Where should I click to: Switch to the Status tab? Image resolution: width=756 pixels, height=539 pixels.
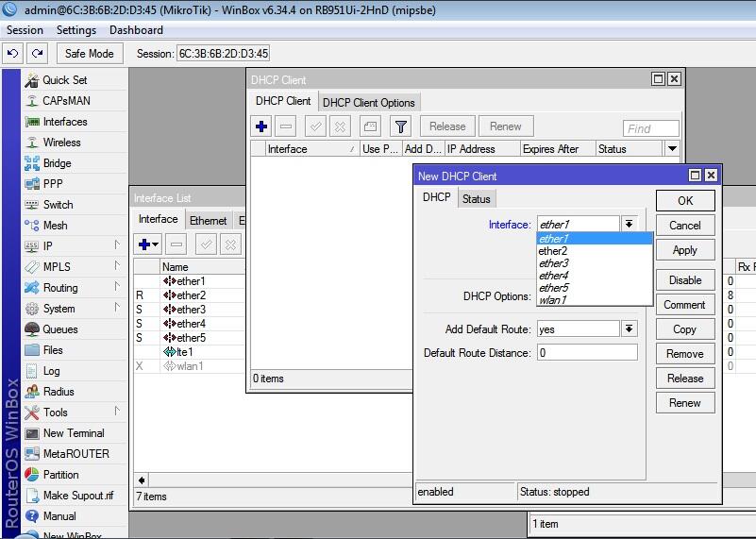tap(476, 198)
